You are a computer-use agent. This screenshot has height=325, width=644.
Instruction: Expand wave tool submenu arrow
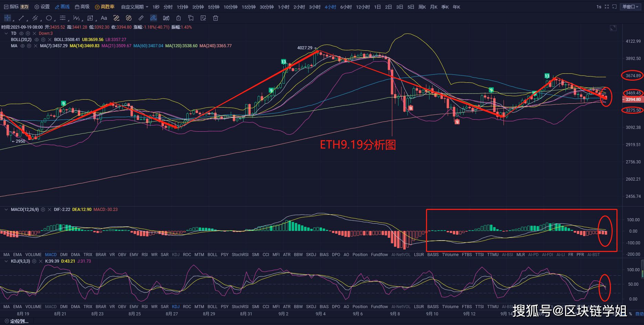pyautogui.click(x=82, y=20)
